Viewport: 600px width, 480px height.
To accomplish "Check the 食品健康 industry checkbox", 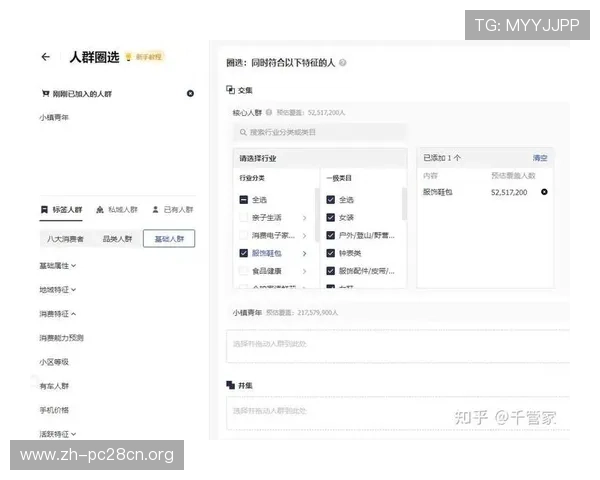I will point(244,271).
